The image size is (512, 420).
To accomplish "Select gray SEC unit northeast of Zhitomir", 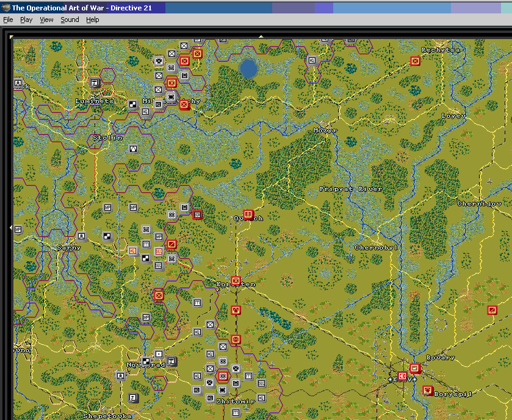I will [x=261, y=383].
